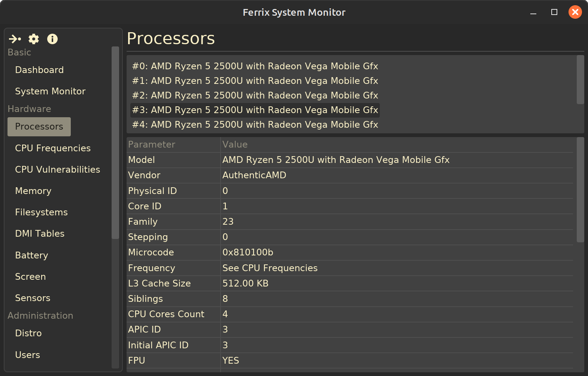This screenshot has height=376, width=588.
Task: Show the Memory section
Action: [33, 191]
